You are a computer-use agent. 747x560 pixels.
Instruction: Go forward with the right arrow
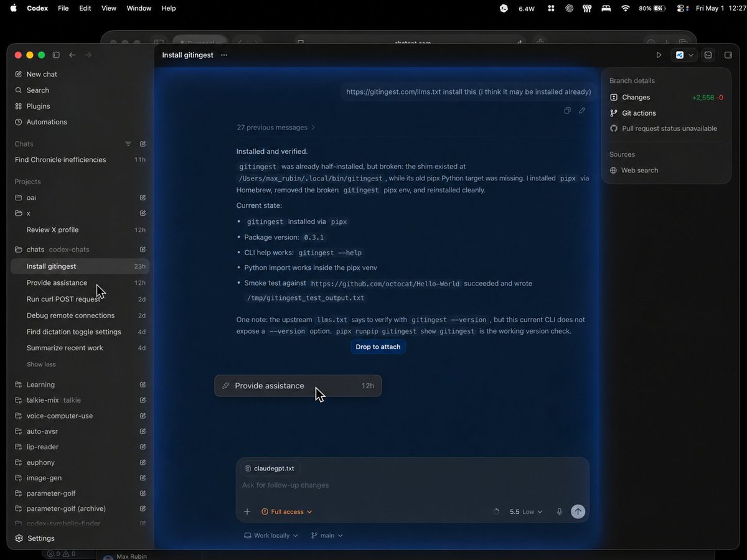88,55
